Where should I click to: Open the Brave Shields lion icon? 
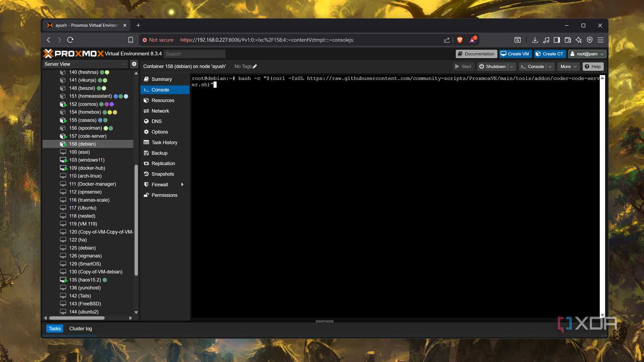pyautogui.click(x=460, y=40)
